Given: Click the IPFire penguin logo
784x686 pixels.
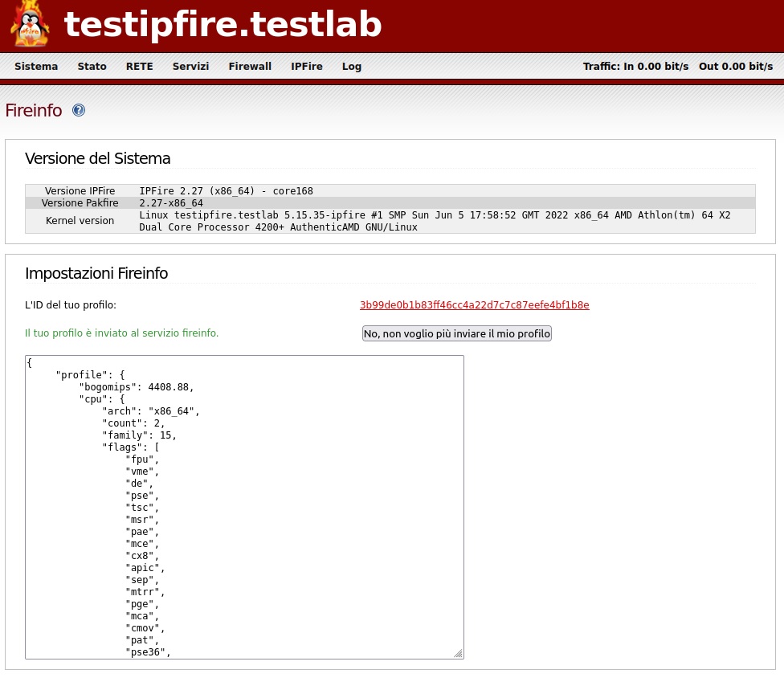Looking at the screenshot, I should point(30,23).
